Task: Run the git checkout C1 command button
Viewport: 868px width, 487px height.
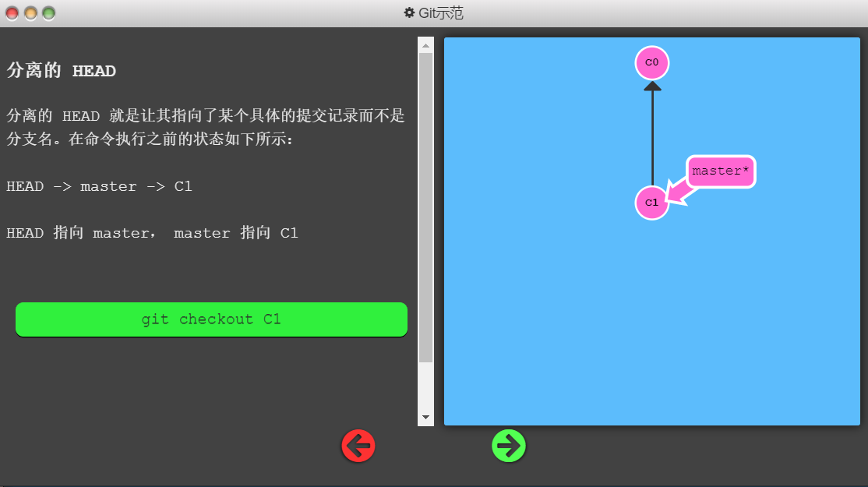Action: pos(211,319)
